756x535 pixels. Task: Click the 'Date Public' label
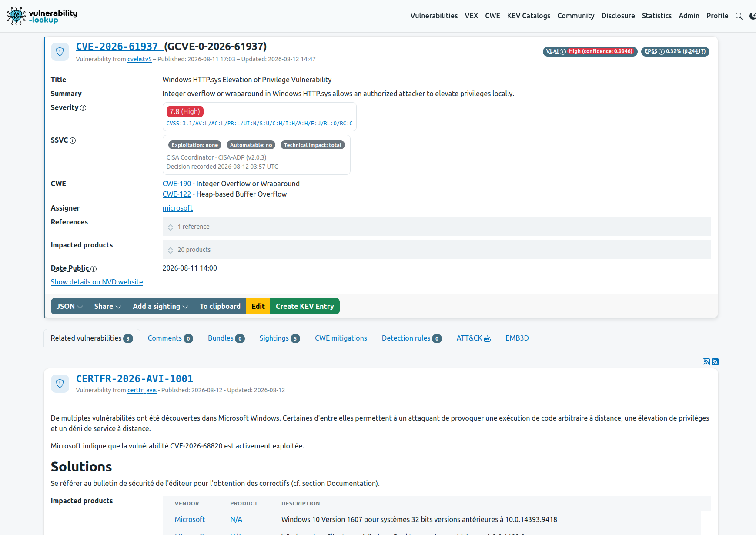(70, 268)
